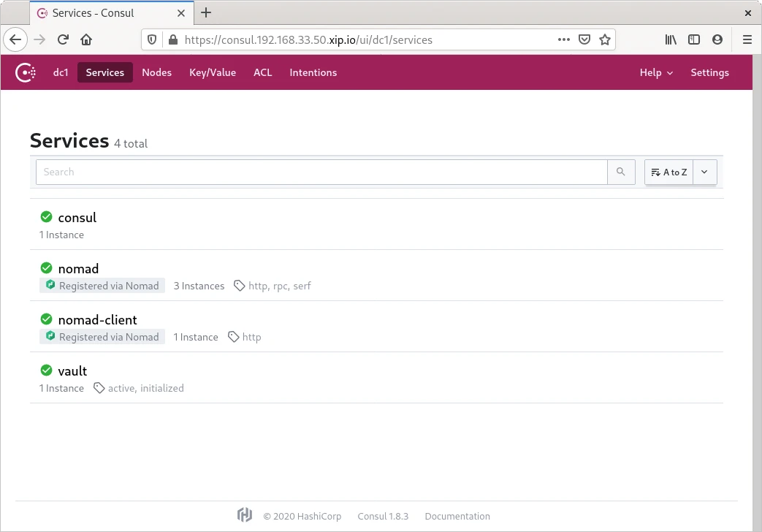The height and width of the screenshot is (532, 762).
Task: Click the Consul logo icon
Action: tap(26, 72)
